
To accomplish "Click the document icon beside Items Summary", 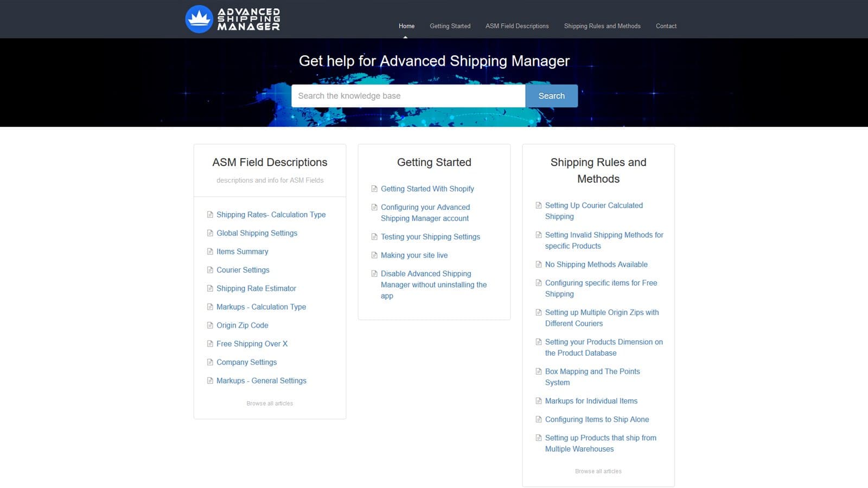I will (x=210, y=252).
